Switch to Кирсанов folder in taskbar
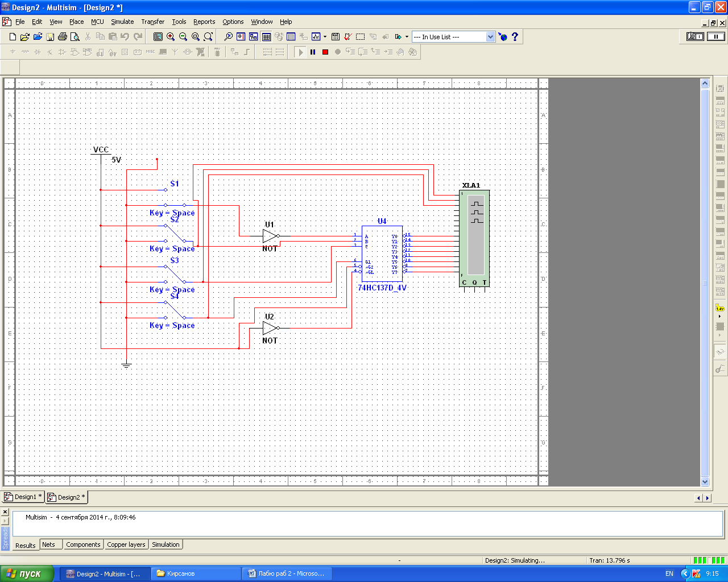728x582 pixels. [196, 573]
